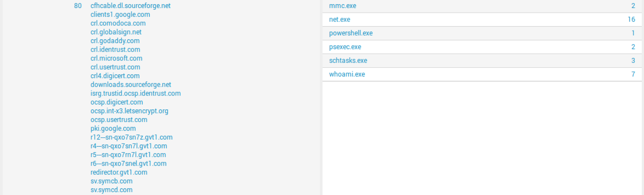Viewport: 644px width, 195px height.
Task: Click the redirector.gvt1.com domain
Action: pos(119,172)
